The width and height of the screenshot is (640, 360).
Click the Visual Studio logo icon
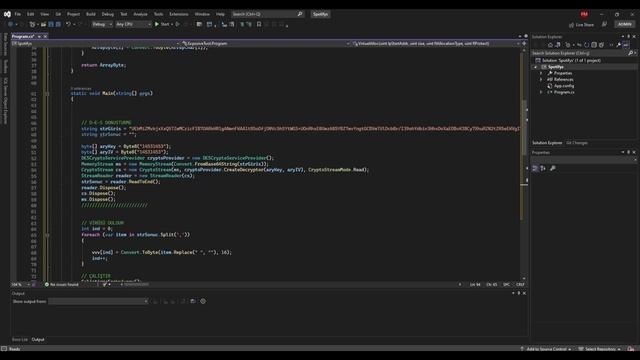click(x=7, y=14)
